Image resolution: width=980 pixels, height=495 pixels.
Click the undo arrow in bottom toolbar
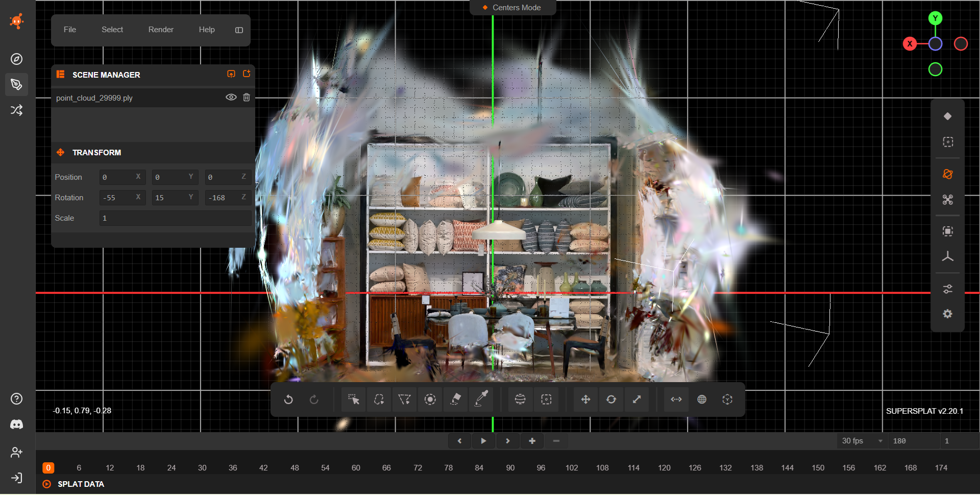288,399
